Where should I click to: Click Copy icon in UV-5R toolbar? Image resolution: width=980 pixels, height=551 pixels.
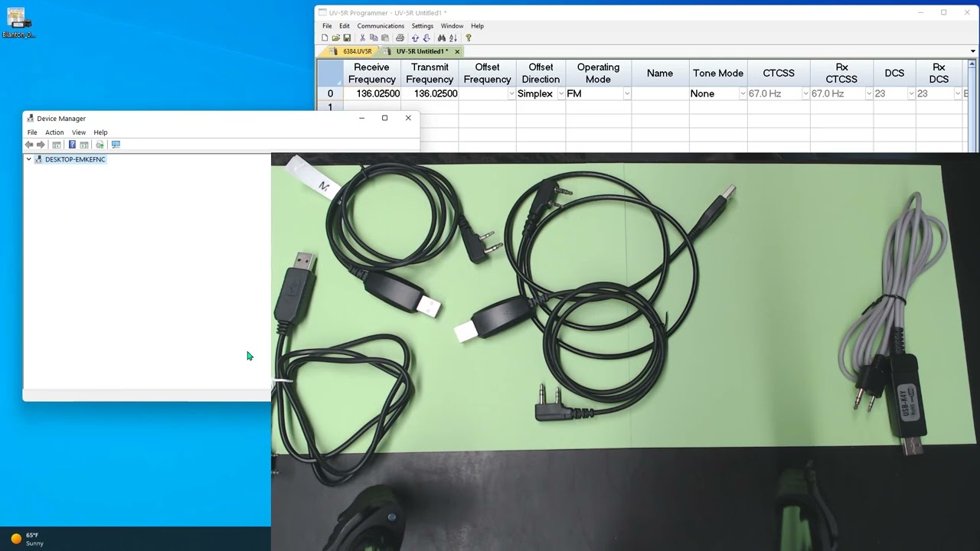pyautogui.click(x=374, y=37)
